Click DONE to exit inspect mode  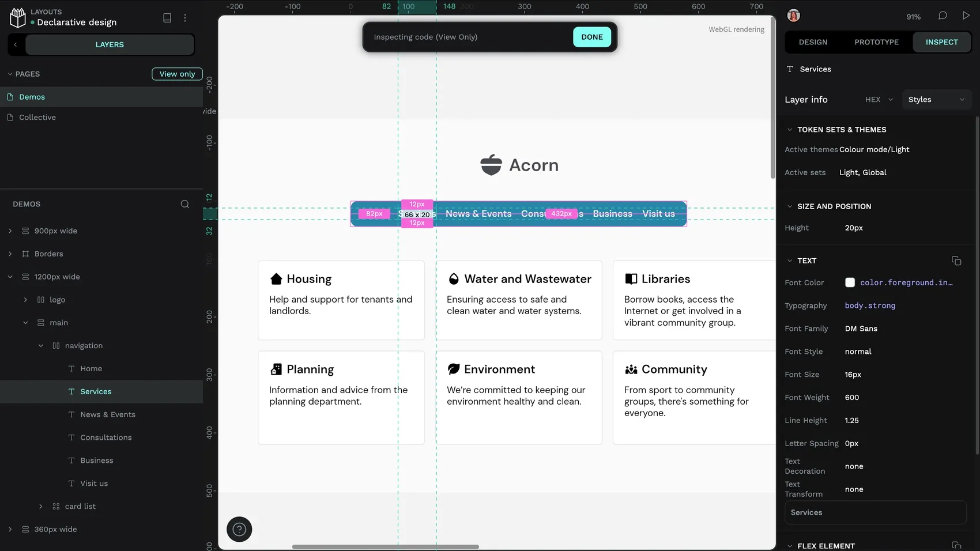[x=592, y=37]
